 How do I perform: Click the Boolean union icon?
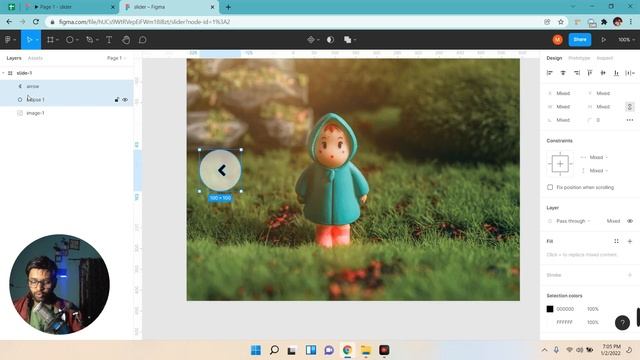point(347,40)
